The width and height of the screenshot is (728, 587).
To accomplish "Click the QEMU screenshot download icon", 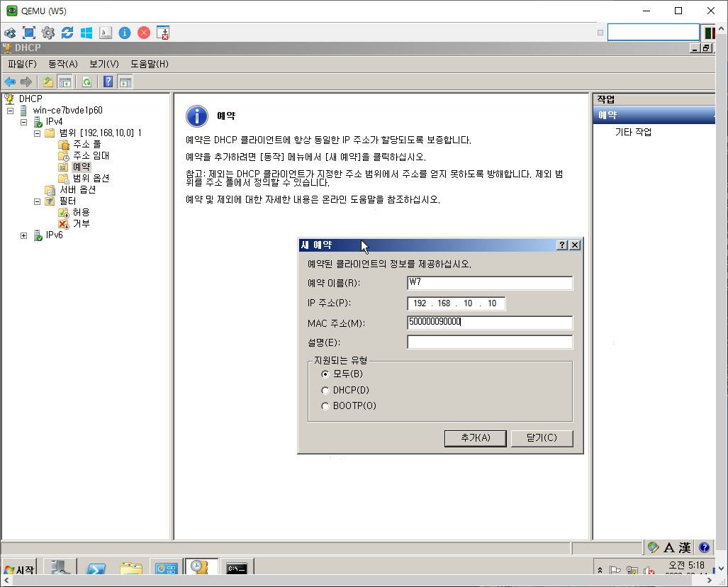I will pyautogui.click(x=163, y=33).
